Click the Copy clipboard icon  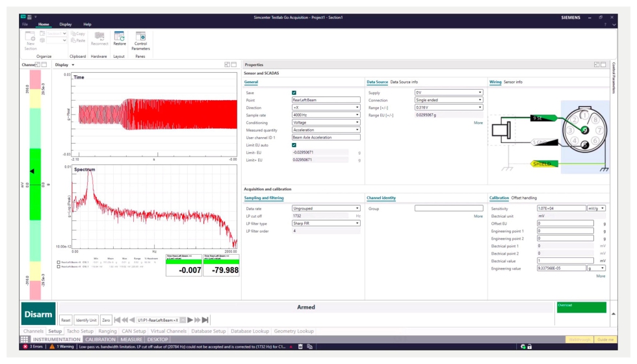(73, 34)
